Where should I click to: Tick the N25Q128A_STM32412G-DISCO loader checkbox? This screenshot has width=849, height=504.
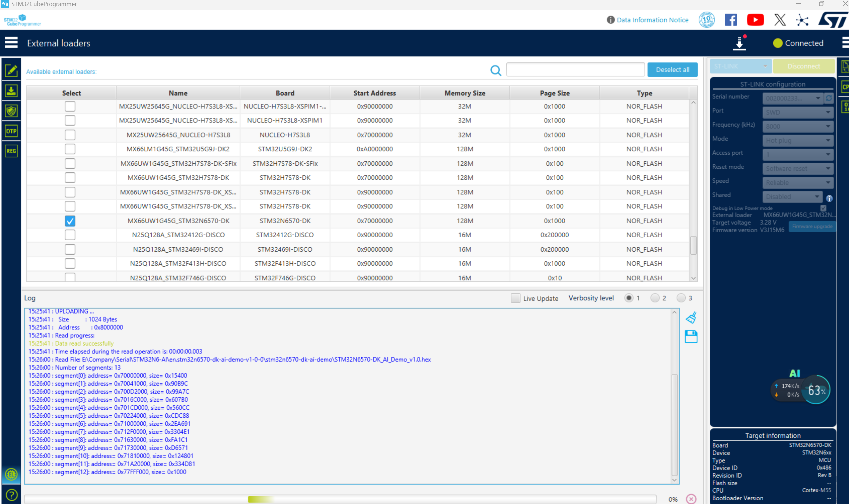pos(70,235)
